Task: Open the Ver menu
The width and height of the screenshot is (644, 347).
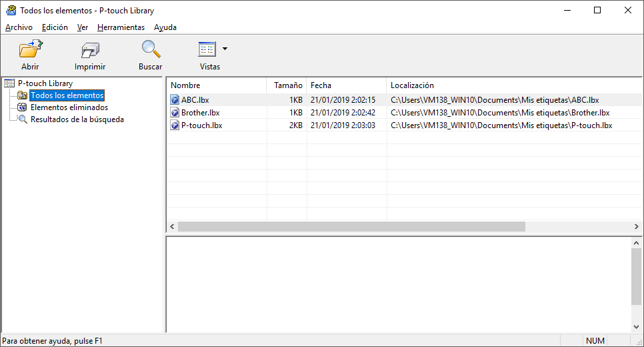Action: pos(83,27)
